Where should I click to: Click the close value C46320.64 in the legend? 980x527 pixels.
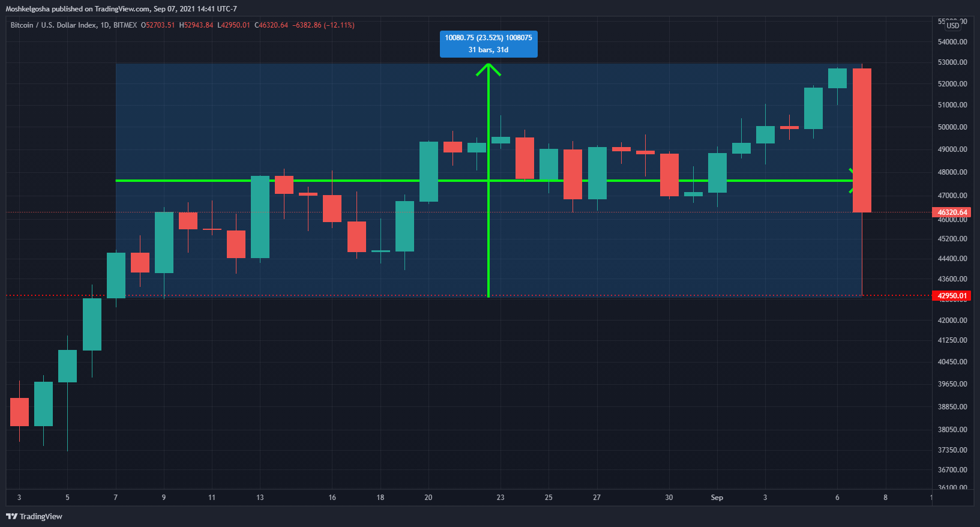point(271,25)
